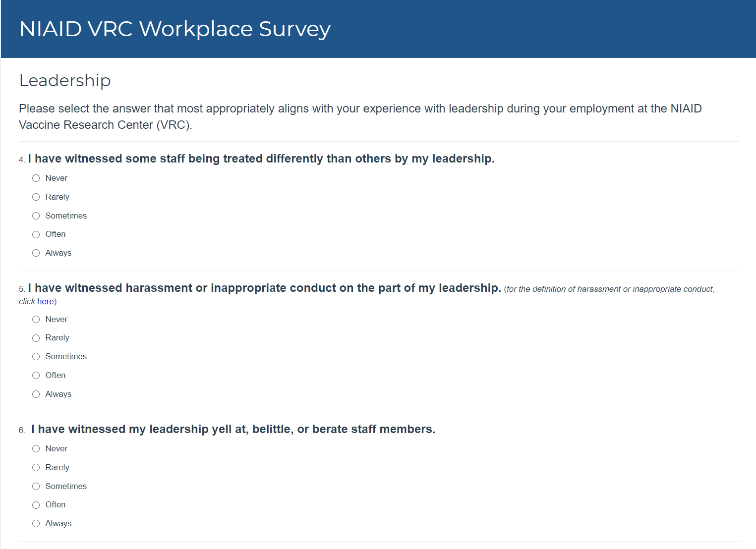Select Sometimes for harassment question 5
Screen dimensions: 756x549
36,357
